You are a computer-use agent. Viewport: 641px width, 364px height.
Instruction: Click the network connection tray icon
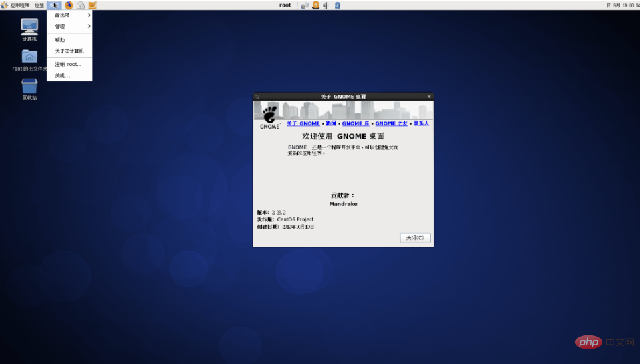coord(305,5)
